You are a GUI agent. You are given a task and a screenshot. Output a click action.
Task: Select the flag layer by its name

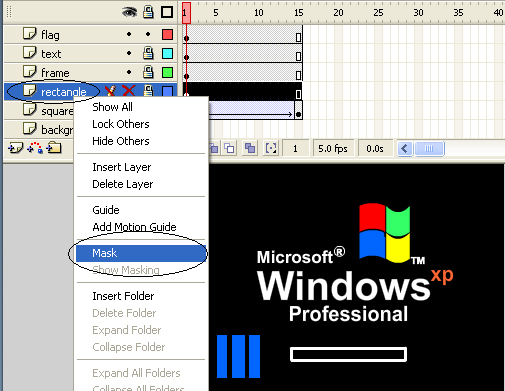[x=50, y=35]
